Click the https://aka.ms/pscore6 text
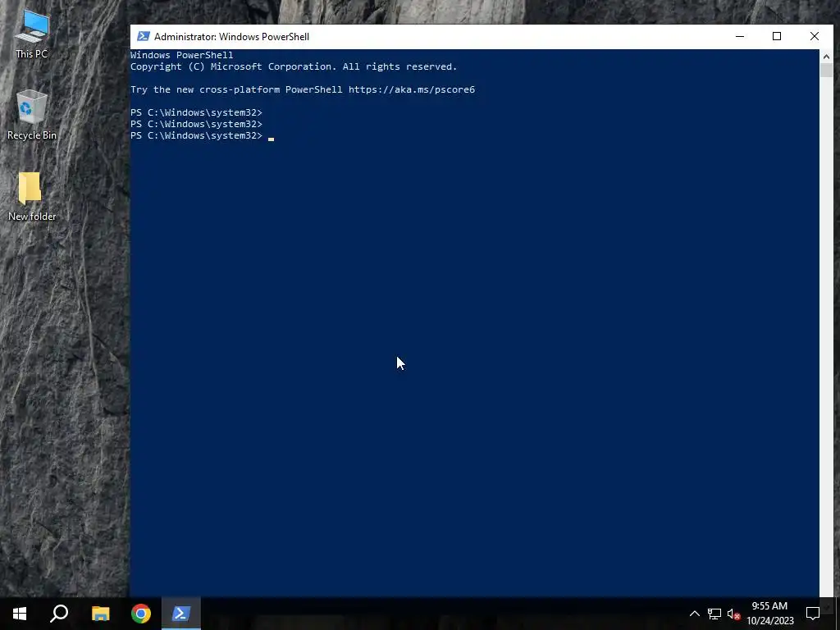The image size is (840, 630). tap(412, 89)
